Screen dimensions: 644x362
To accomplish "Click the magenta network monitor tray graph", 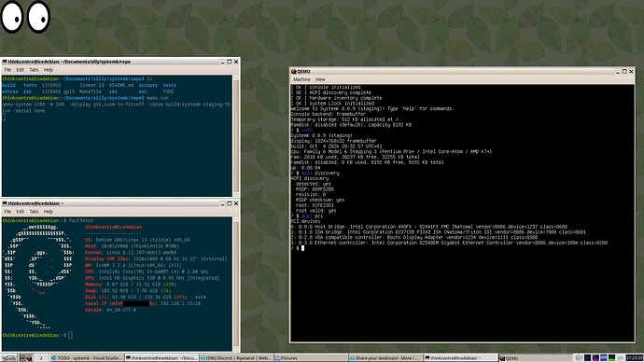I will (595, 358).
